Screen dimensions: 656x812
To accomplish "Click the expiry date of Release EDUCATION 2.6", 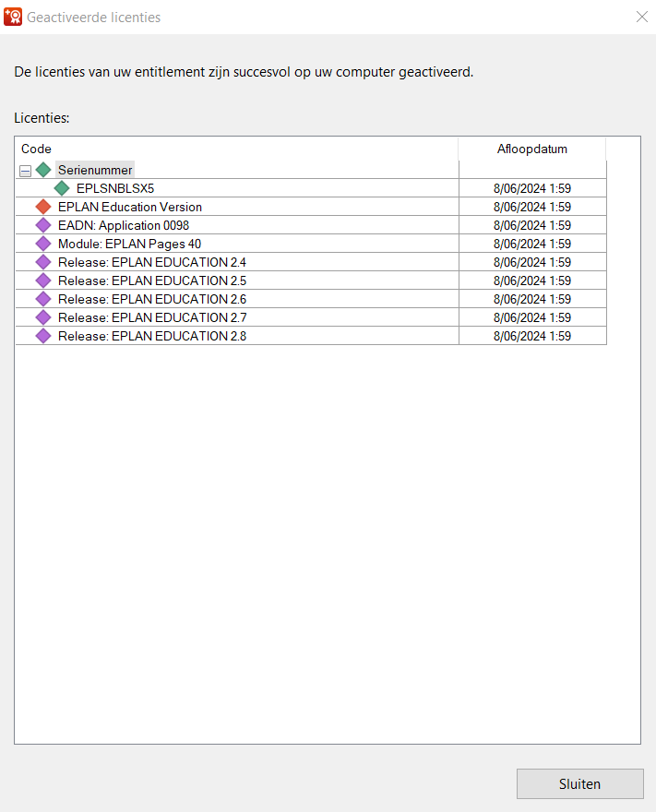I will point(531,299).
